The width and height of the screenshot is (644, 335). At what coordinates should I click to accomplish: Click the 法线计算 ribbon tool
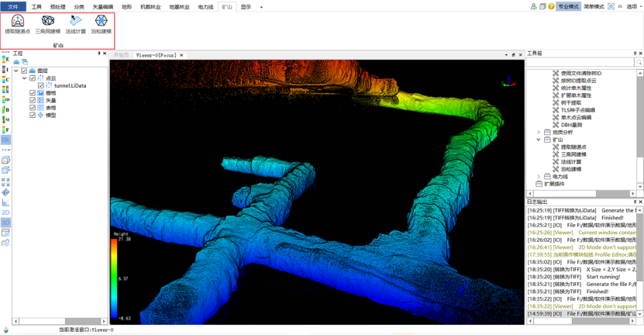76,24
